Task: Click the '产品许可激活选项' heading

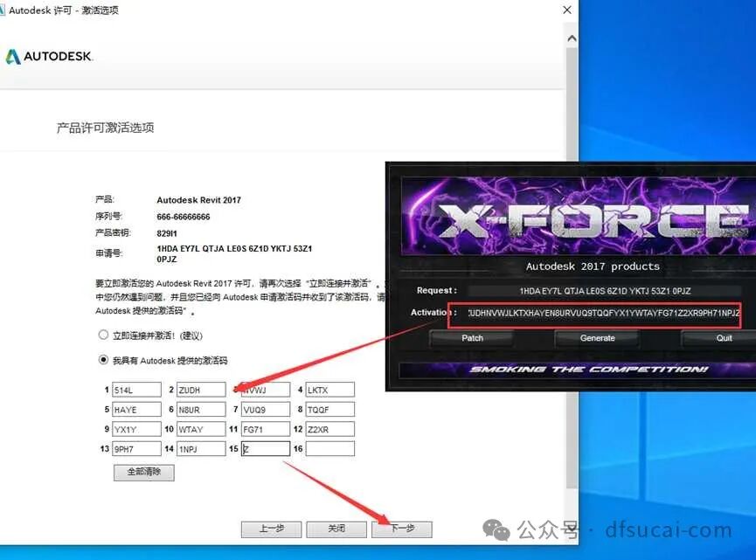Action: coord(106,128)
